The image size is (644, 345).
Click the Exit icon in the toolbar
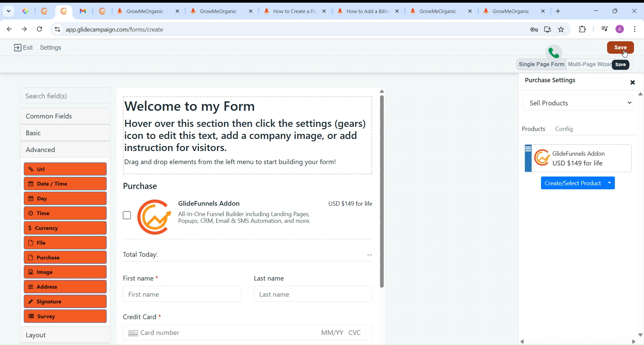point(17,48)
